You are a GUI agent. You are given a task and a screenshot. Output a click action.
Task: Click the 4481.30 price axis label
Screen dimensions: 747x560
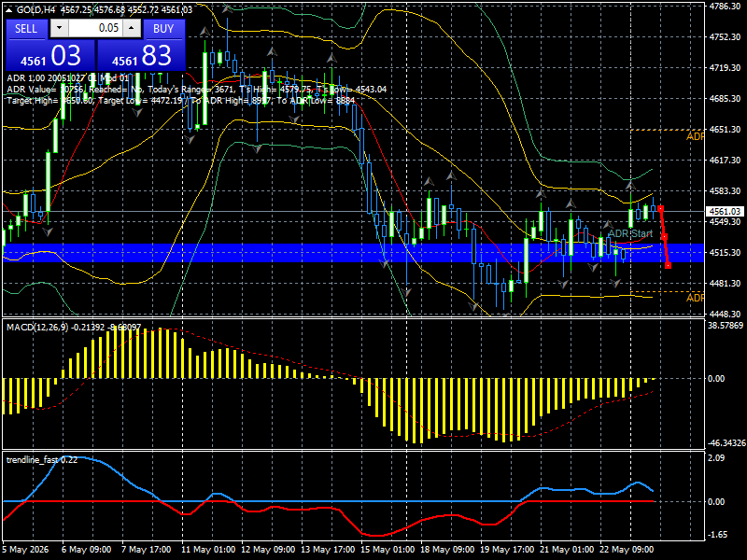click(725, 284)
